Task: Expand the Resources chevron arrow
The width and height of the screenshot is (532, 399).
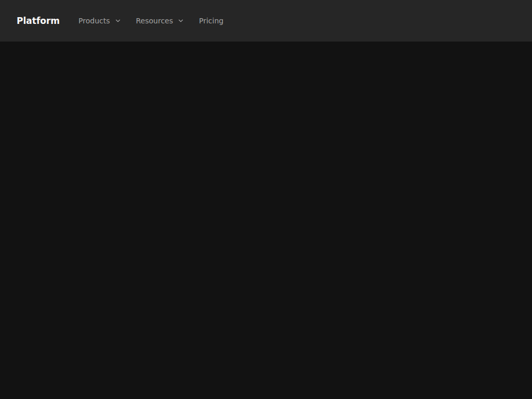Action: coord(181,21)
